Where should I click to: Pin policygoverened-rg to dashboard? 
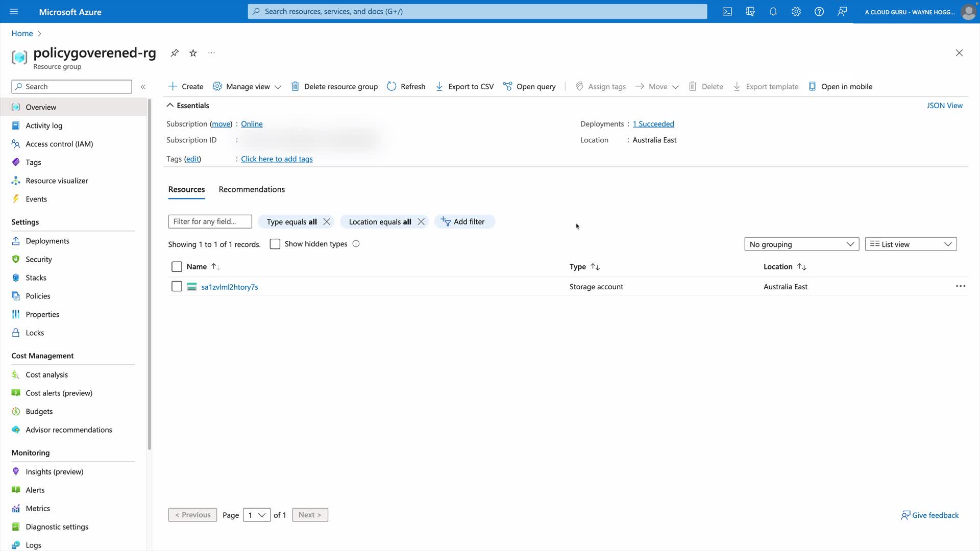(x=175, y=53)
